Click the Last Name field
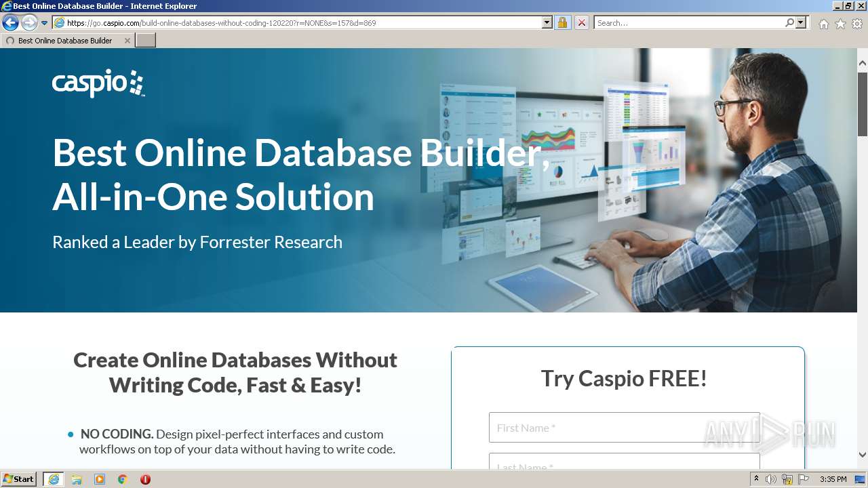This screenshot has height=488, width=868. pos(624,462)
